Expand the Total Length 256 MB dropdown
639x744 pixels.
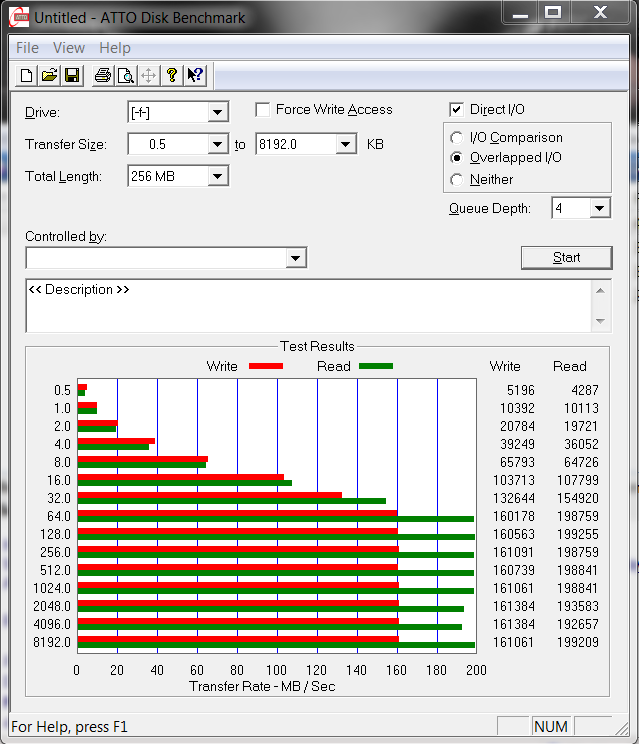coord(217,177)
